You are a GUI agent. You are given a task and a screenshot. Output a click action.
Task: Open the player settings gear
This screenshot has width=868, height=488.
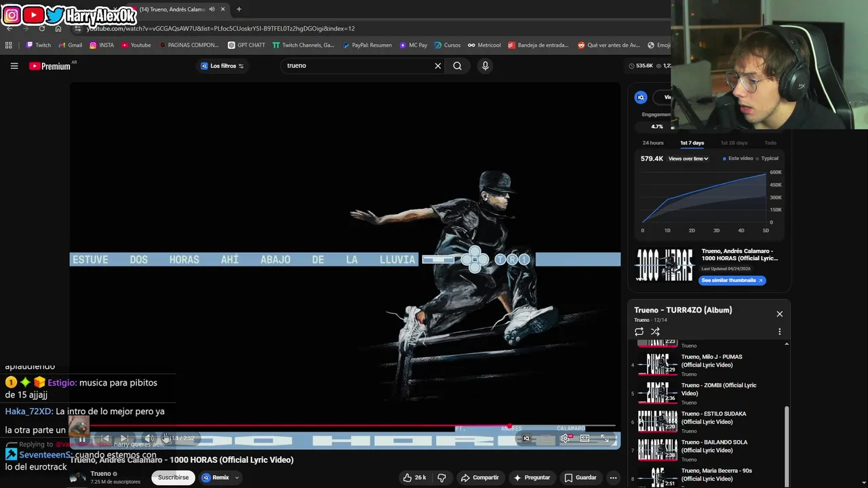[565, 439]
